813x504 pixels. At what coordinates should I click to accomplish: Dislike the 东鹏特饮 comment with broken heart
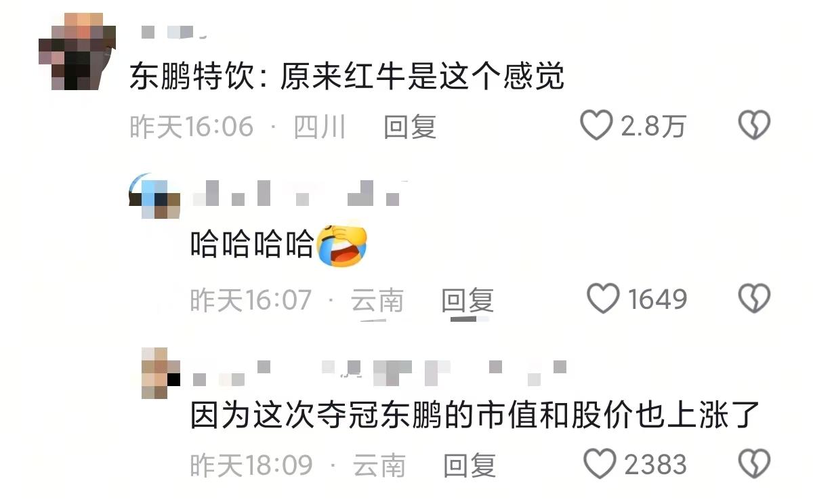tap(754, 126)
